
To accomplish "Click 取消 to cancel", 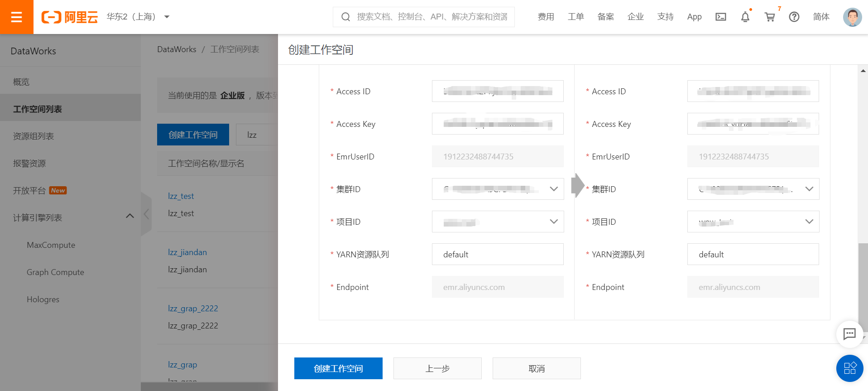I will pos(537,368).
